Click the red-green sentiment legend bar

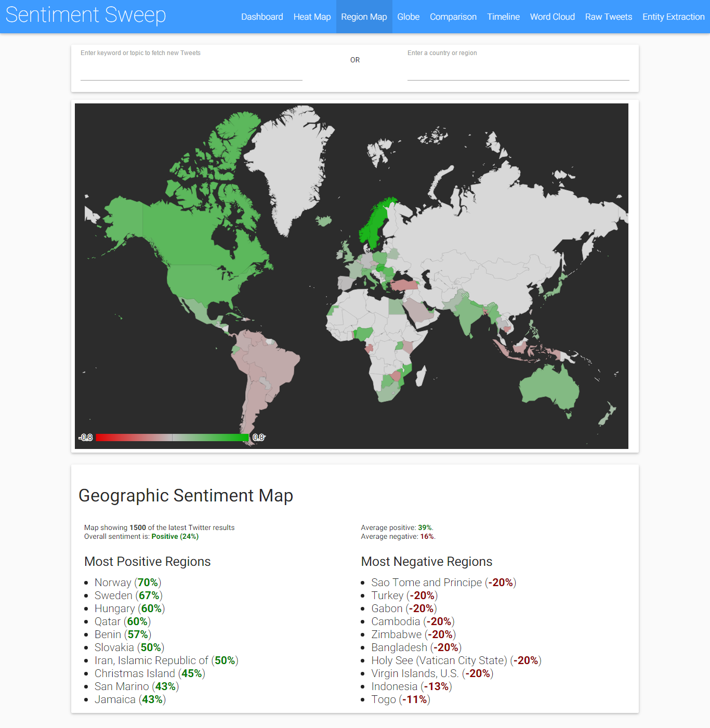pyautogui.click(x=172, y=438)
